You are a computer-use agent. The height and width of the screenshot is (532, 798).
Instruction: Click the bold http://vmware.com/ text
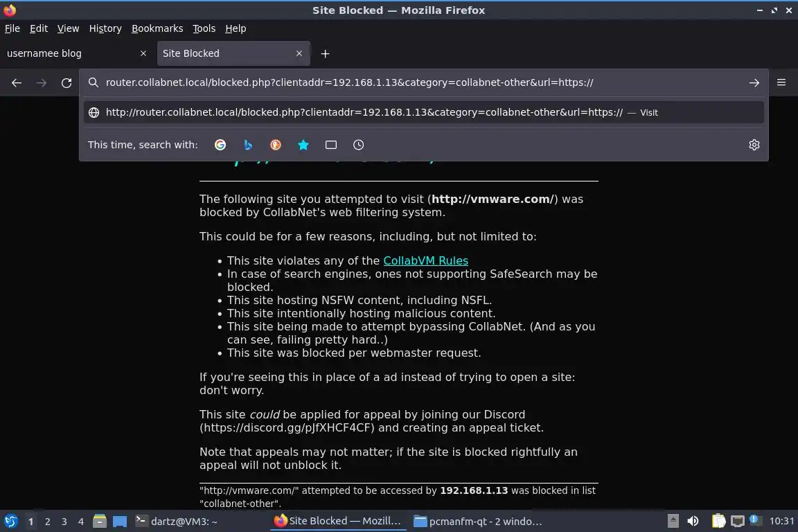click(492, 199)
